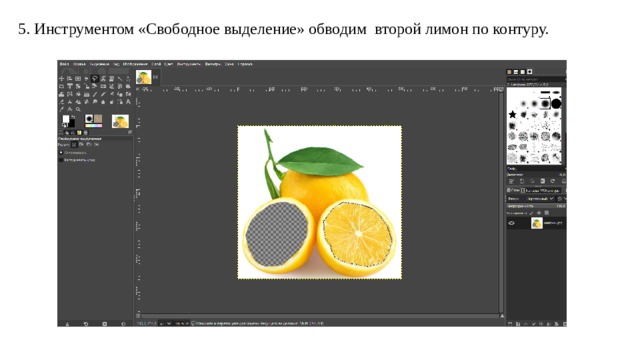
Task: Set selection mode to Subtract
Action: point(89,144)
